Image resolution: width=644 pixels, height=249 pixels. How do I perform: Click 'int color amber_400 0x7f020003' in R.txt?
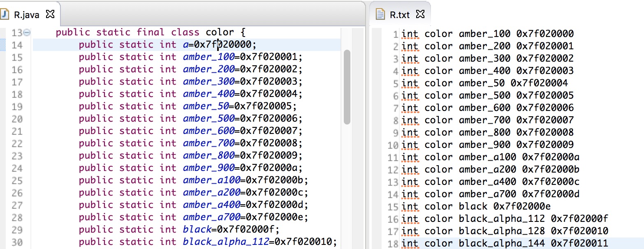coord(488,71)
